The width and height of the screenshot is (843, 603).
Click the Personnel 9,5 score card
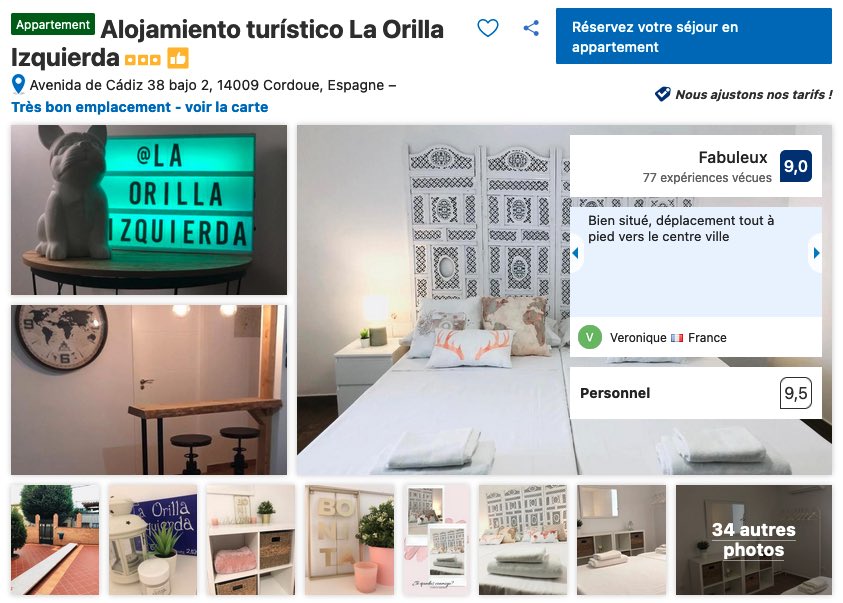click(x=696, y=393)
